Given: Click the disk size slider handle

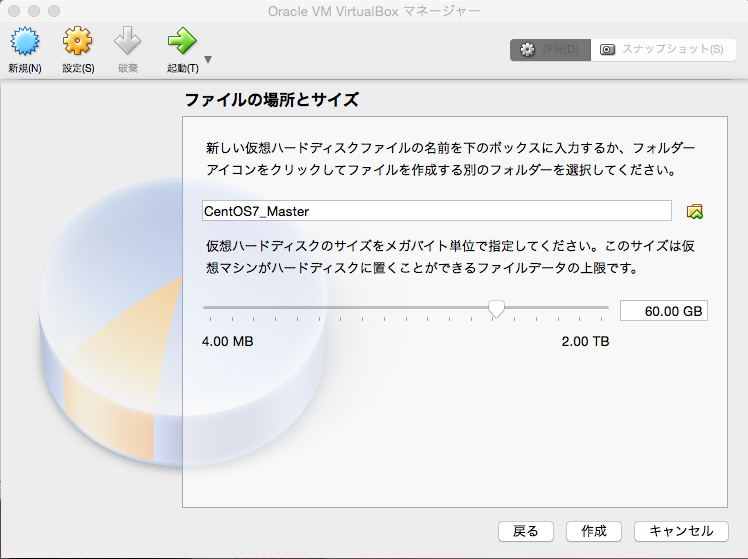Looking at the screenshot, I should point(496,309).
